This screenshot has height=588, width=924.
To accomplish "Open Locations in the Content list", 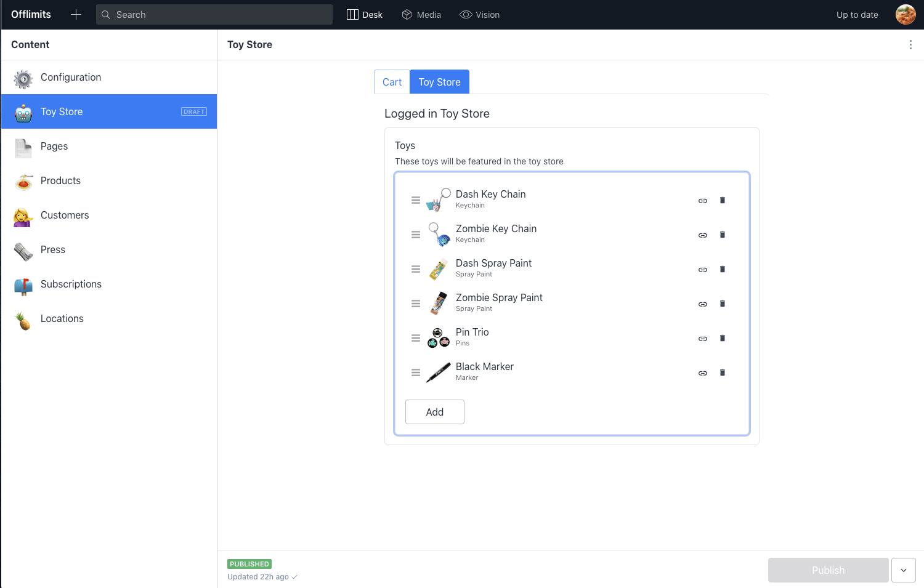I will click(x=109, y=319).
